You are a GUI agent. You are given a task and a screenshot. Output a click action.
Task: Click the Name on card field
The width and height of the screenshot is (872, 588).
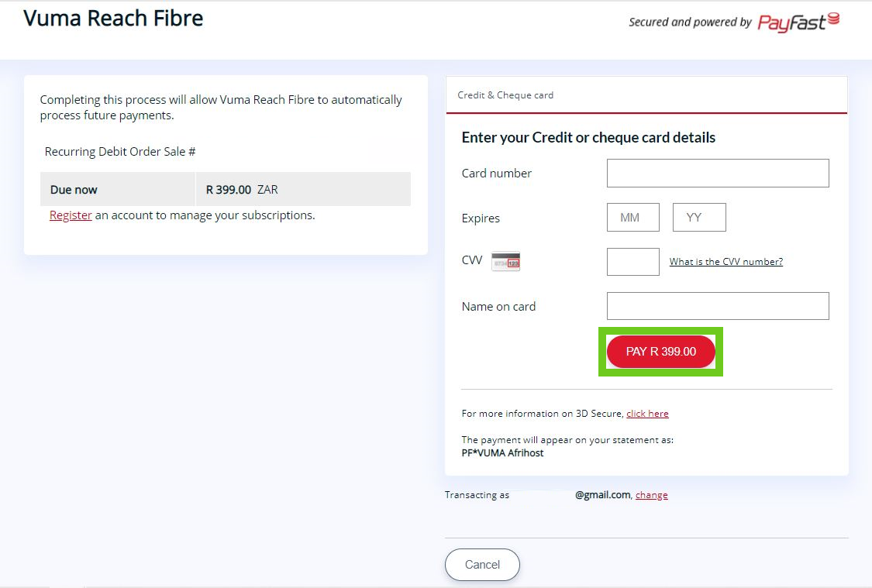coord(718,306)
